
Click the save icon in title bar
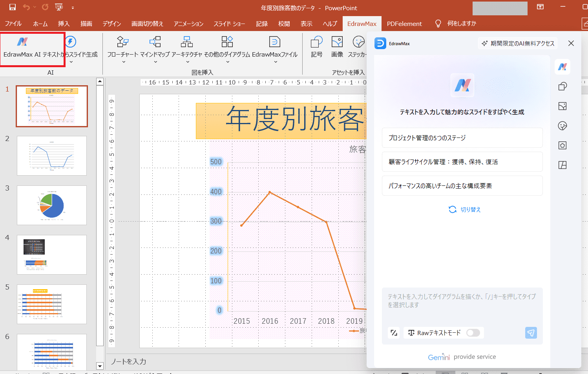pos(12,7)
